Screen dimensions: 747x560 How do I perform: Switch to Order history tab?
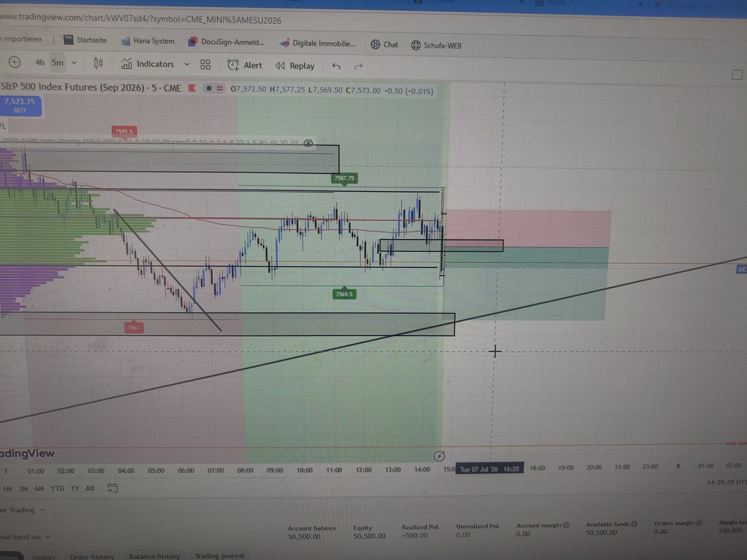point(92,557)
